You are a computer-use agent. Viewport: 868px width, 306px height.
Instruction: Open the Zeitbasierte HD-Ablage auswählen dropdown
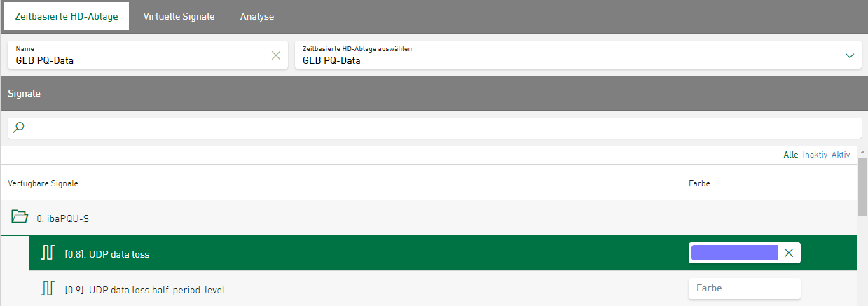[850, 55]
